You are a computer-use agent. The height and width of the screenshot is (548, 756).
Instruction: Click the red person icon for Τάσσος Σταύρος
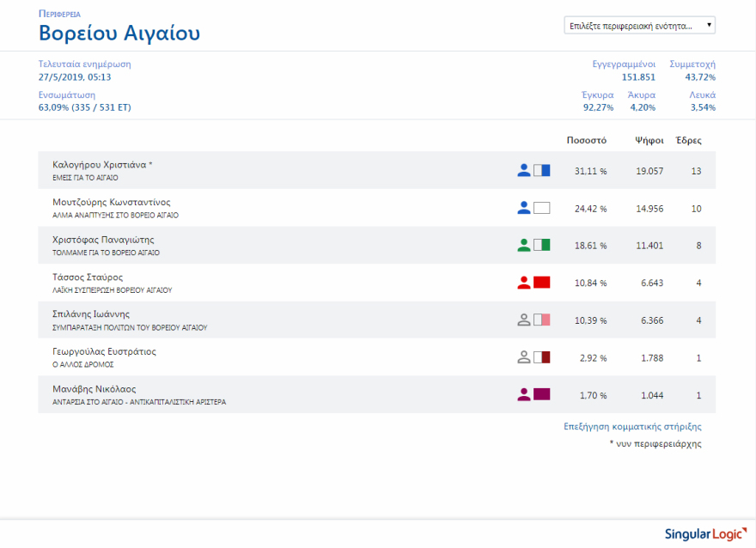[x=524, y=283]
